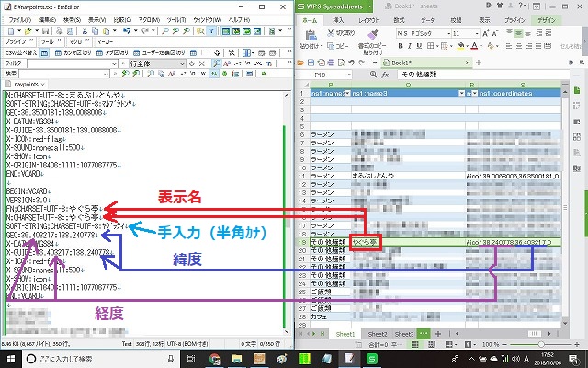Open the マクロ(M) menu in EmEditor
This screenshot has width=588, height=368.
[149, 20]
